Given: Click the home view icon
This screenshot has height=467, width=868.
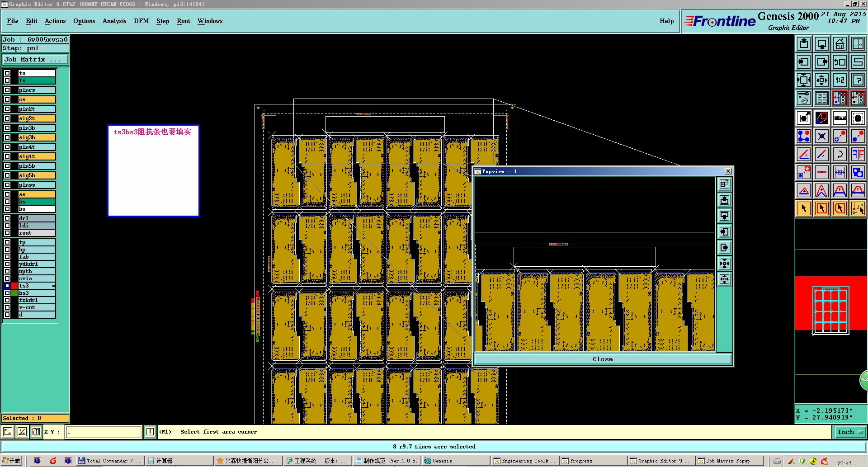Looking at the screenshot, I should (840, 44).
